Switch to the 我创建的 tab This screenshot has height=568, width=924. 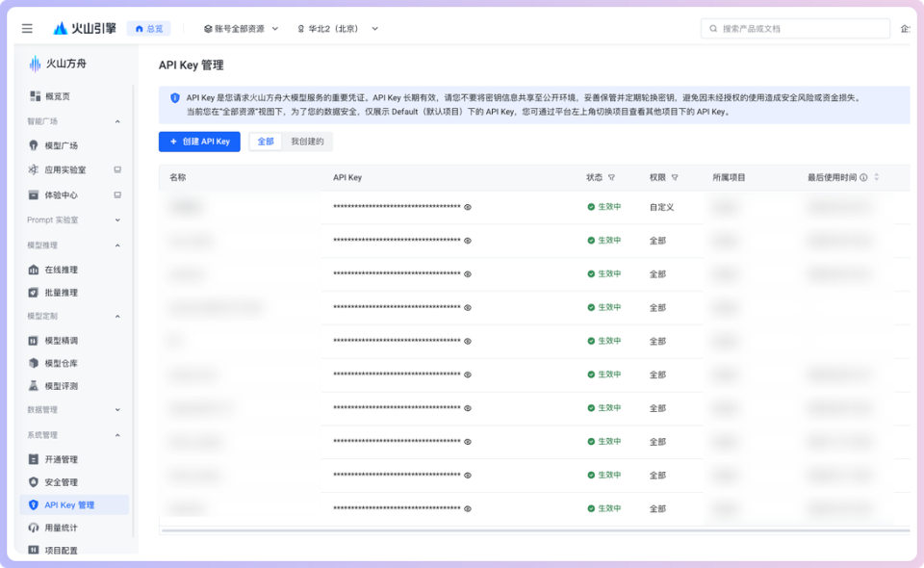point(310,141)
